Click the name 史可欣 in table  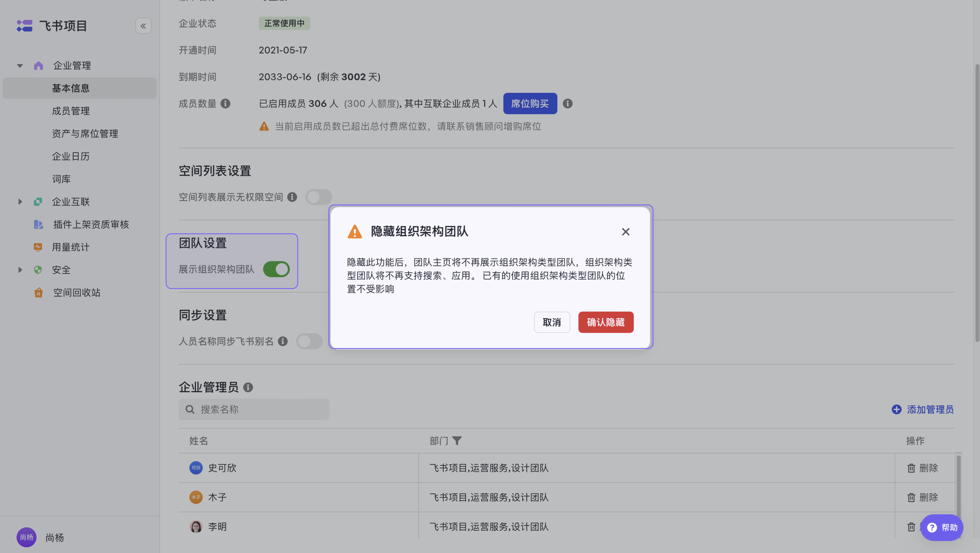[x=222, y=468]
